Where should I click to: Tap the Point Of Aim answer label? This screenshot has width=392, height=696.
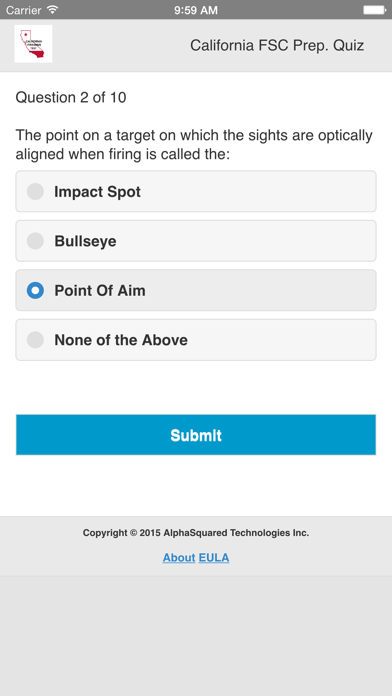pyautogui.click(x=100, y=291)
